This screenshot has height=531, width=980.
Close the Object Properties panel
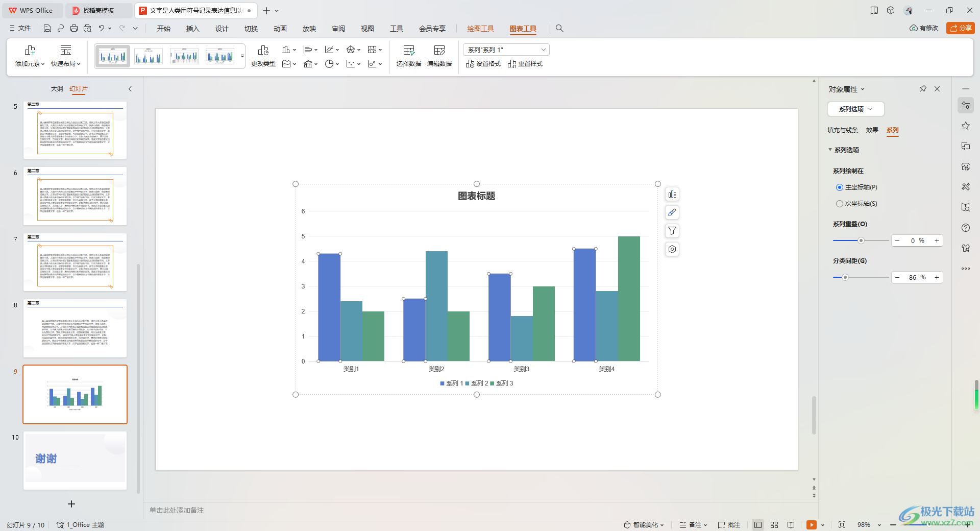[937, 89]
